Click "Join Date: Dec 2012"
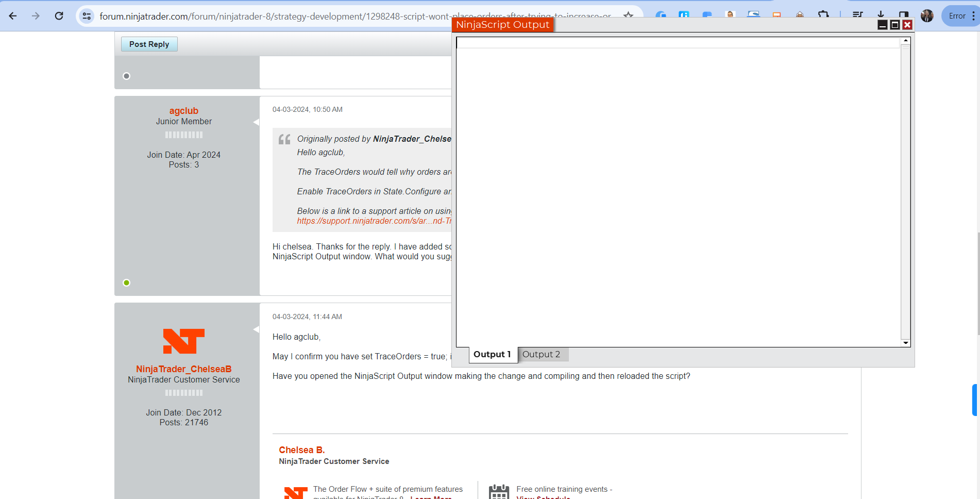The width and height of the screenshot is (980, 499). (x=184, y=413)
